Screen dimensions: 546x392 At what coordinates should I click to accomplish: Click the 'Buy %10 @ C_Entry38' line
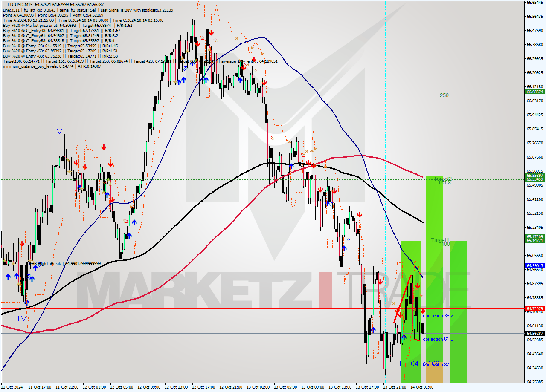[61, 30]
